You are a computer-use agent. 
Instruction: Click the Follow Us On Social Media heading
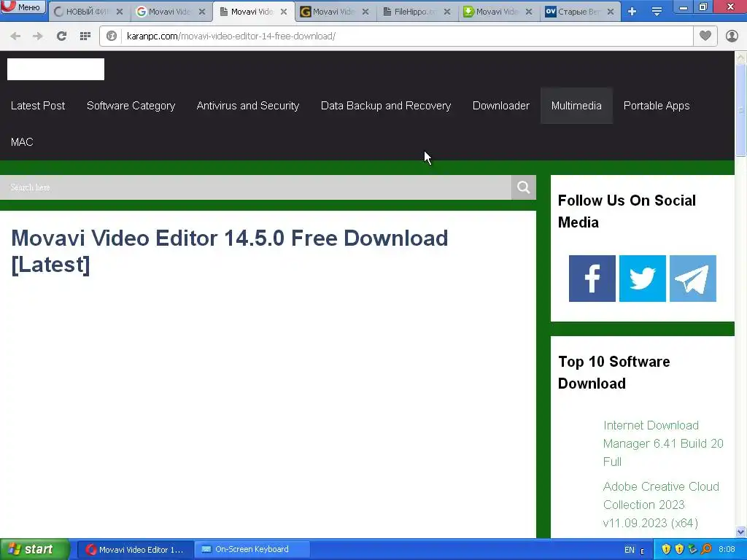pyautogui.click(x=627, y=211)
